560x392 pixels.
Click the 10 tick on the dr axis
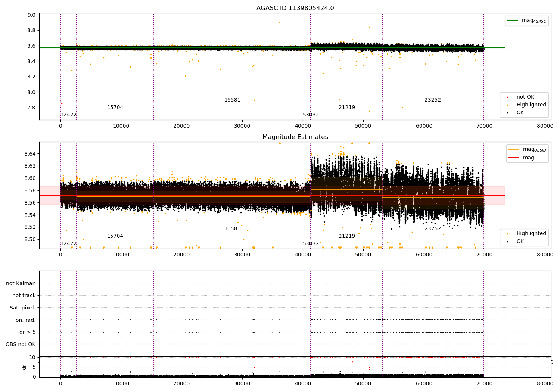(32, 358)
